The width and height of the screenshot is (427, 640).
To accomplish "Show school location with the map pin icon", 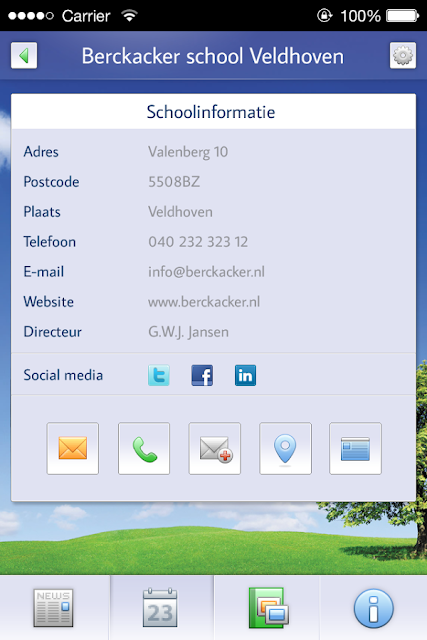I will click(285, 448).
